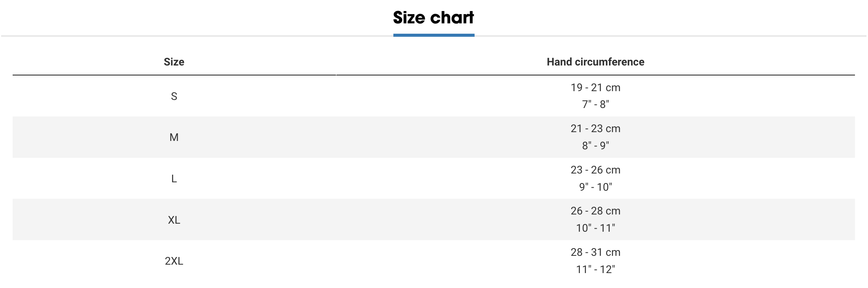Image resolution: width=868 pixels, height=288 pixels.
Task: Click the Size column header
Action: [174, 62]
